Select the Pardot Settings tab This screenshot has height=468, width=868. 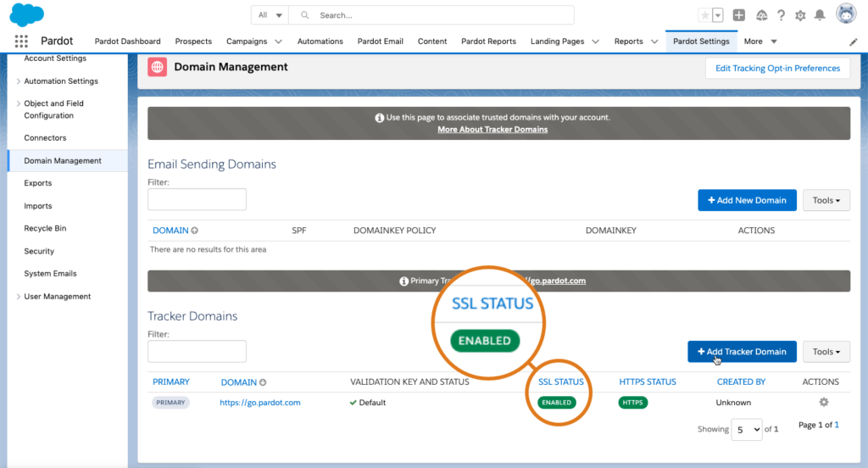pyautogui.click(x=701, y=42)
